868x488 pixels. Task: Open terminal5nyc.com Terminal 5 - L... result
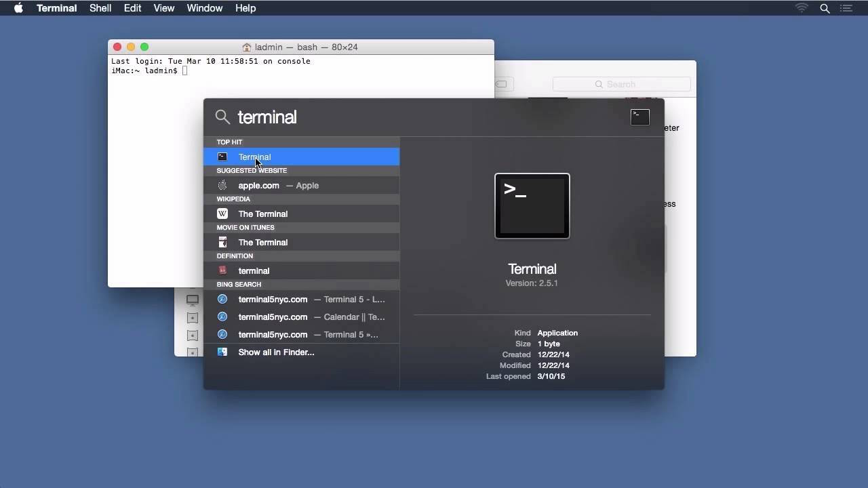point(302,299)
